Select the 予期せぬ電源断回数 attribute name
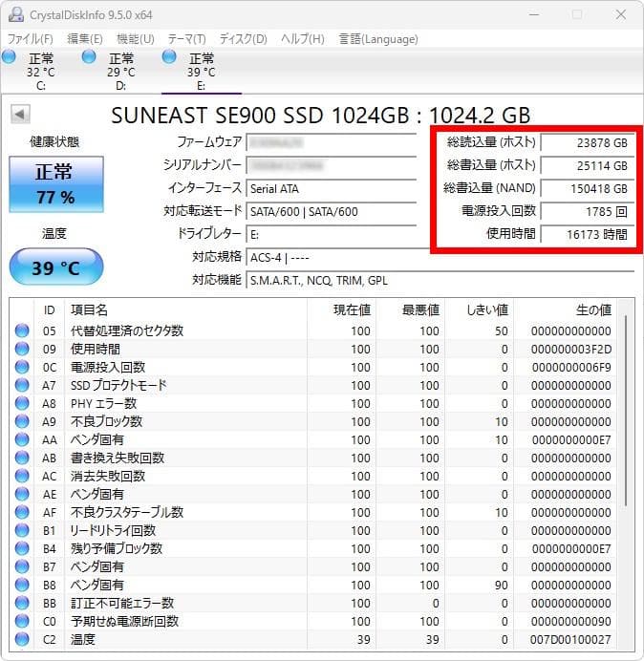The height and width of the screenshot is (661, 644). click(125, 621)
